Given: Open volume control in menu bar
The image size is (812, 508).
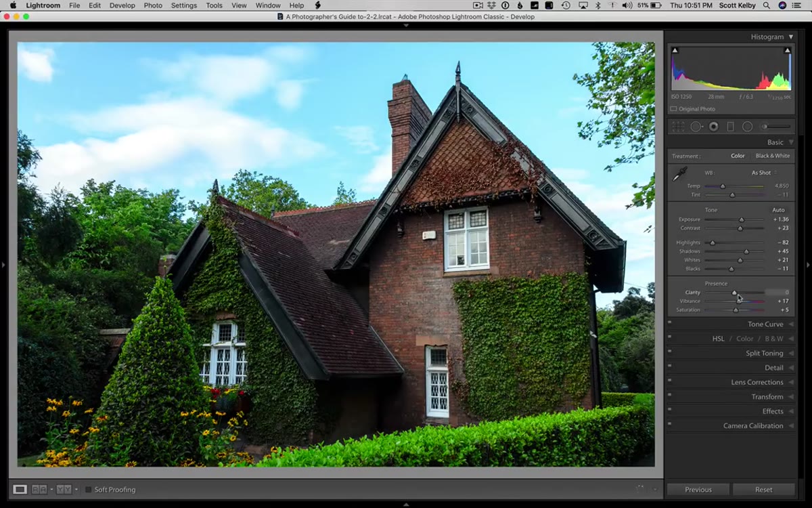Looking at the screenshot, I should pos(627,5).
